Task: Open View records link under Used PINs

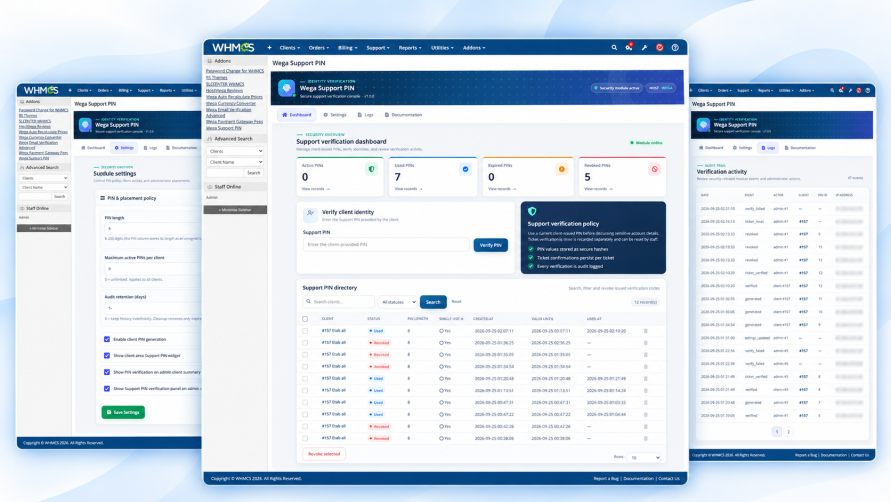Action: (408, 189)
